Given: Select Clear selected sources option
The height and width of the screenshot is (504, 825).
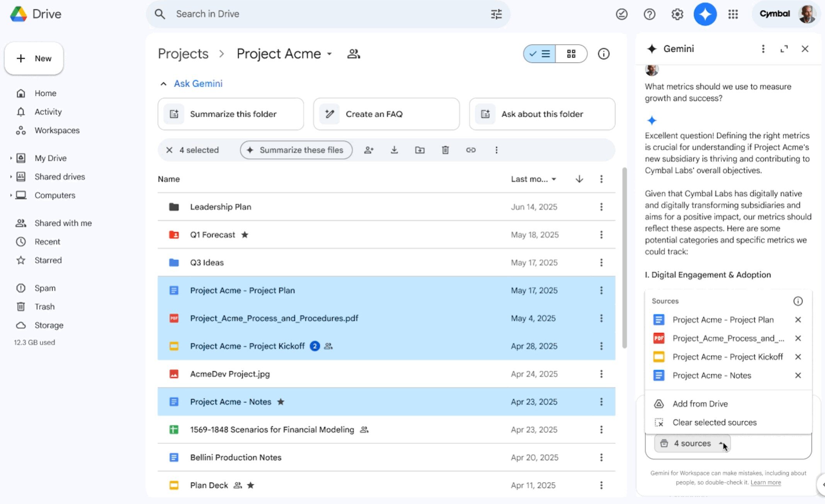Looking at the screenshot, I should [x=714, y=422].
